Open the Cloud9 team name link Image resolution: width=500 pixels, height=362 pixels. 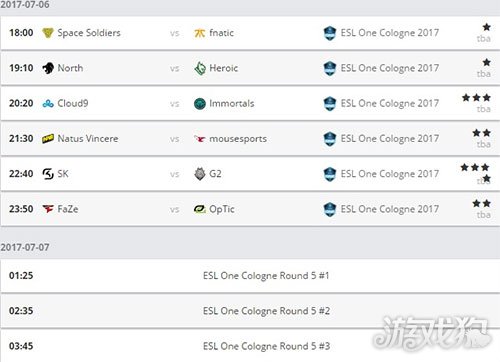[x=73, y=103]
